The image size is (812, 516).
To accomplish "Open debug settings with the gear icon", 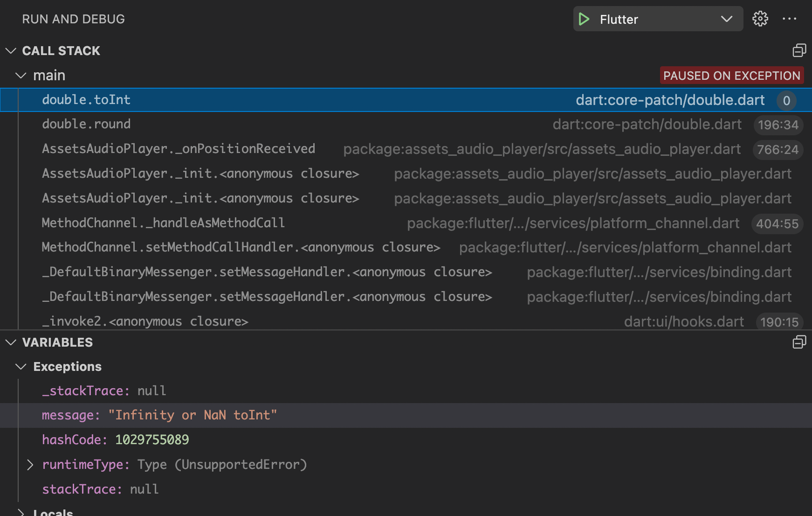I will point(760,19).
